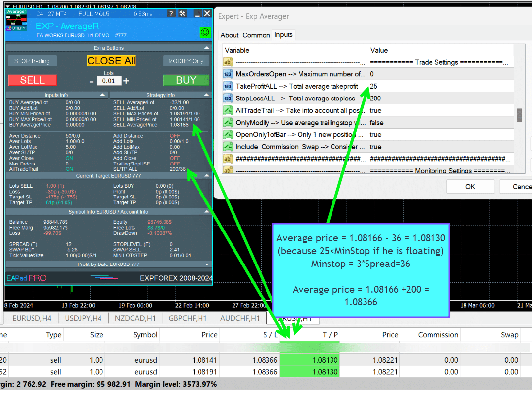The image size is (532, 396).
Task: Click the green smiley face icon
Action: click(205, 33)
